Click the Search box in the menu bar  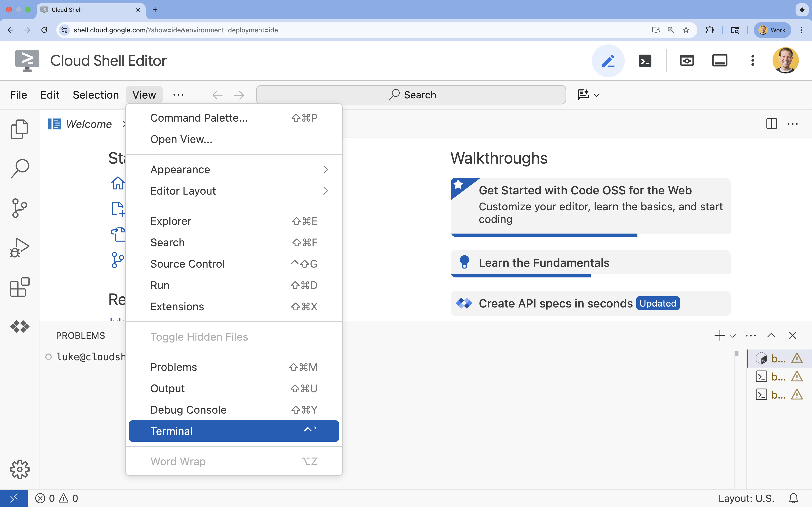click(411, 95)
